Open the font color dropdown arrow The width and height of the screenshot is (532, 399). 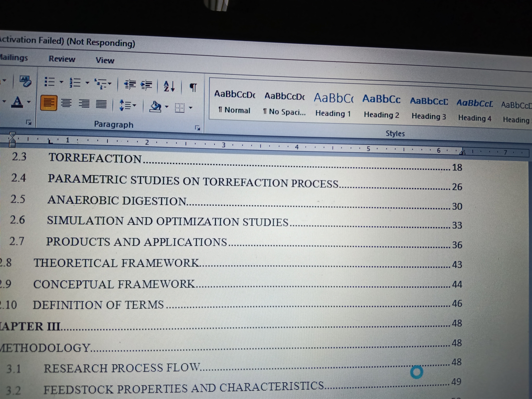(x=29, y=102)
